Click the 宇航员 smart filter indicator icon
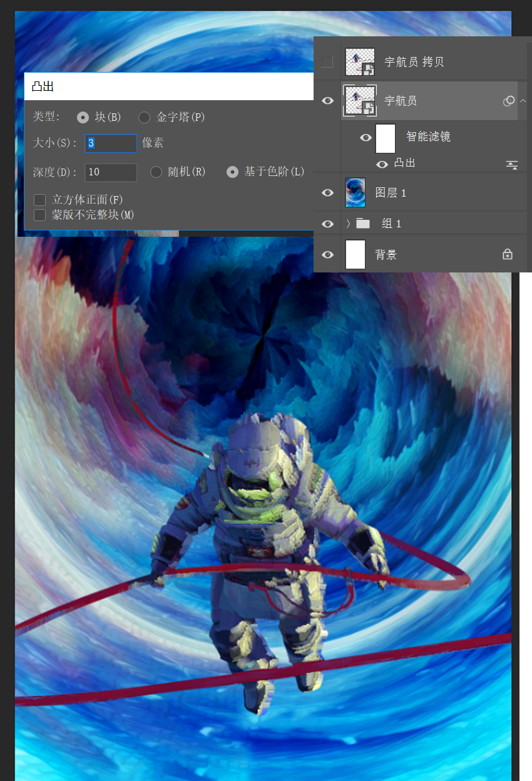 click(509, 101)
